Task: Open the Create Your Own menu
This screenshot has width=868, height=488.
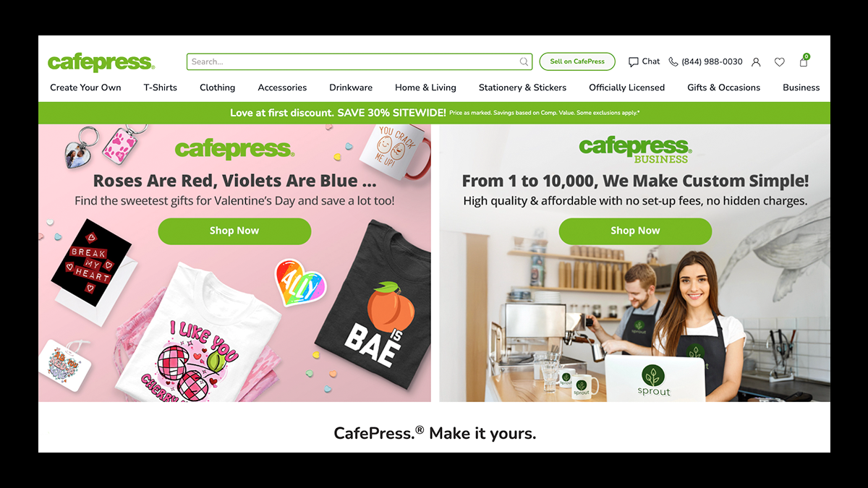Action: pos(85,87)
